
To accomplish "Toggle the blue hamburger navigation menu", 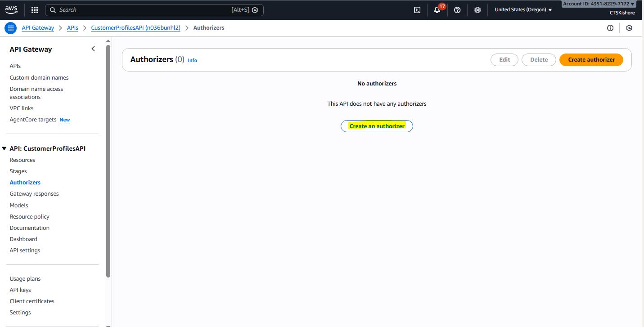I will (x=10, y=28).
